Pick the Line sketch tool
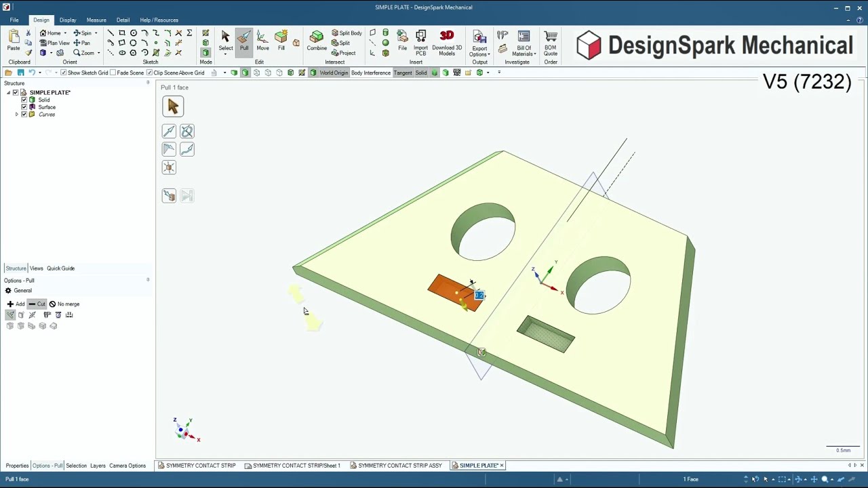 pyautogui.click(x=111, y=33)
